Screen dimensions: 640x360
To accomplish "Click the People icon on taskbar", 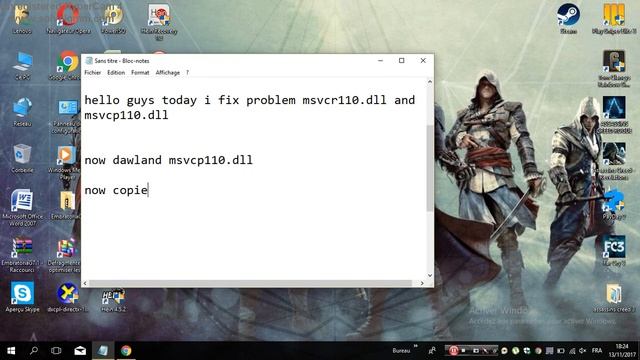I will coord(432,351).
